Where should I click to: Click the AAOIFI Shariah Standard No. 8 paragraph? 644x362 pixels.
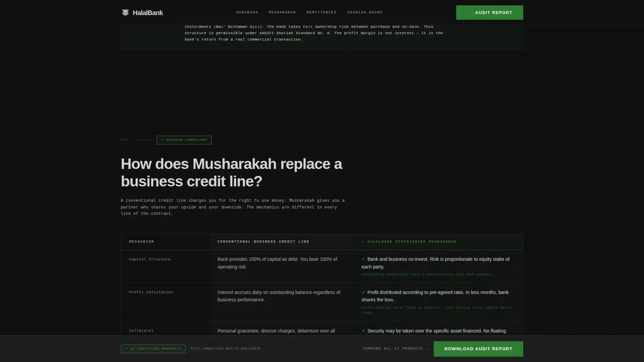click(x=314, y=33)
